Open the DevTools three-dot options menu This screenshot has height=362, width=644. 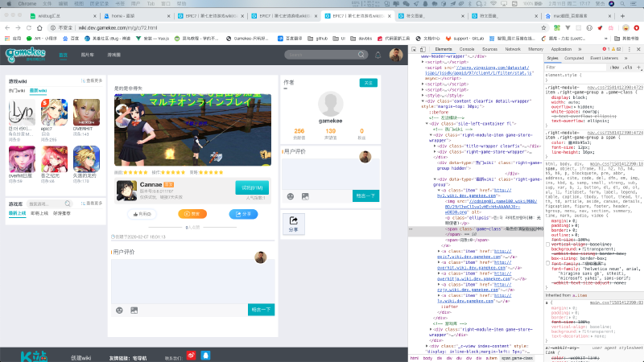pyautogui.click(x=630, y=49)
